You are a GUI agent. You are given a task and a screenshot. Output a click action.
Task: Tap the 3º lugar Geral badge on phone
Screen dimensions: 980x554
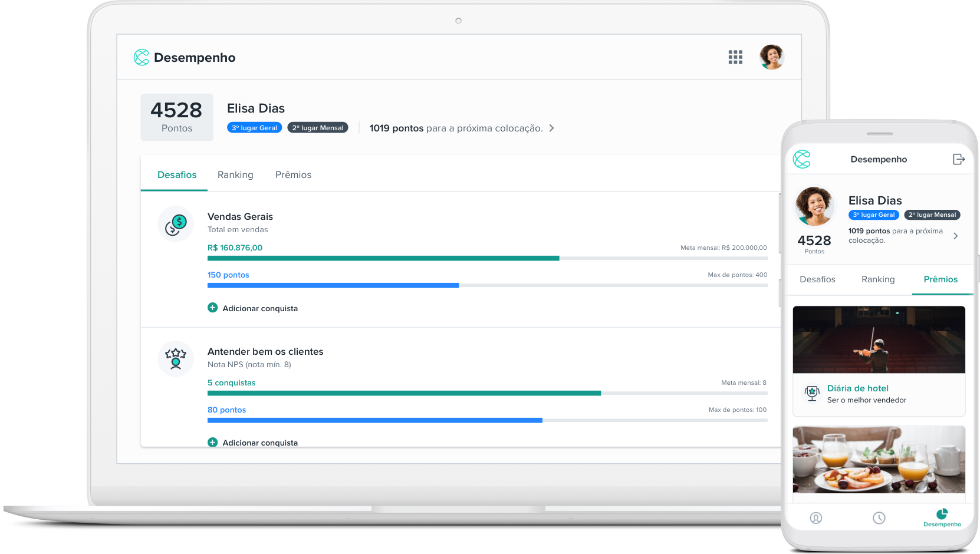tap(874, 215)
